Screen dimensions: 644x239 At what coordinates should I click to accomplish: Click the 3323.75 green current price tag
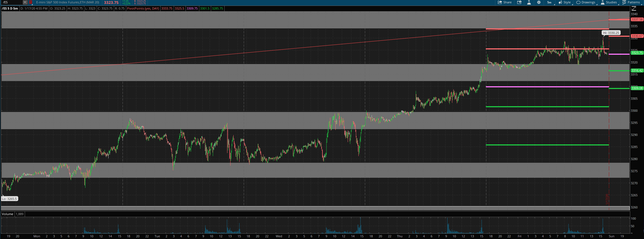tap(637, 53)
